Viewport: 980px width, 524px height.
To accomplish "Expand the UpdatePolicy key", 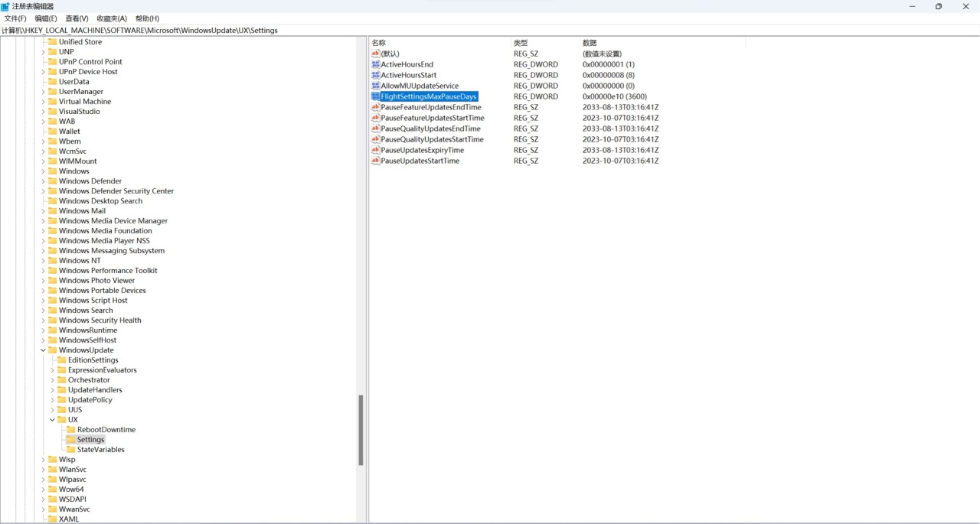I will coord(52,400).
